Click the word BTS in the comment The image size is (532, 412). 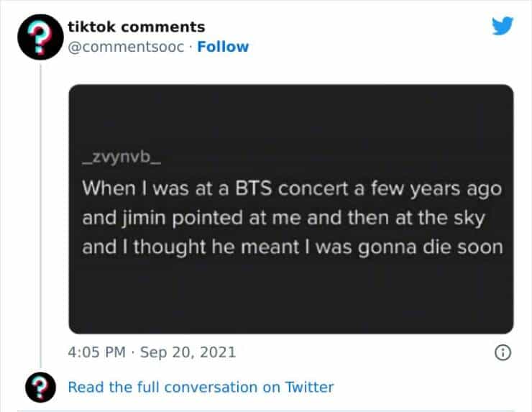click(254, 189)
